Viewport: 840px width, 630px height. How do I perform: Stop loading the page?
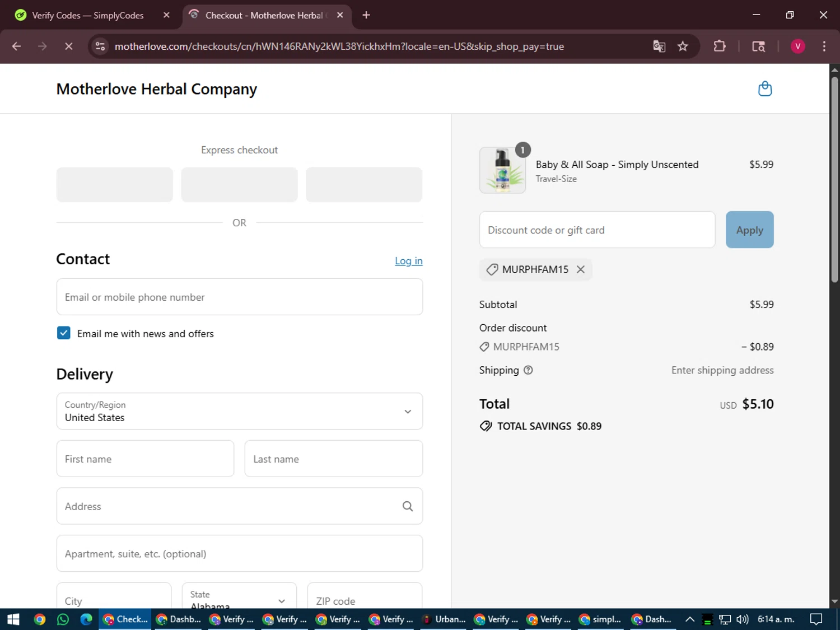point(68,46)
